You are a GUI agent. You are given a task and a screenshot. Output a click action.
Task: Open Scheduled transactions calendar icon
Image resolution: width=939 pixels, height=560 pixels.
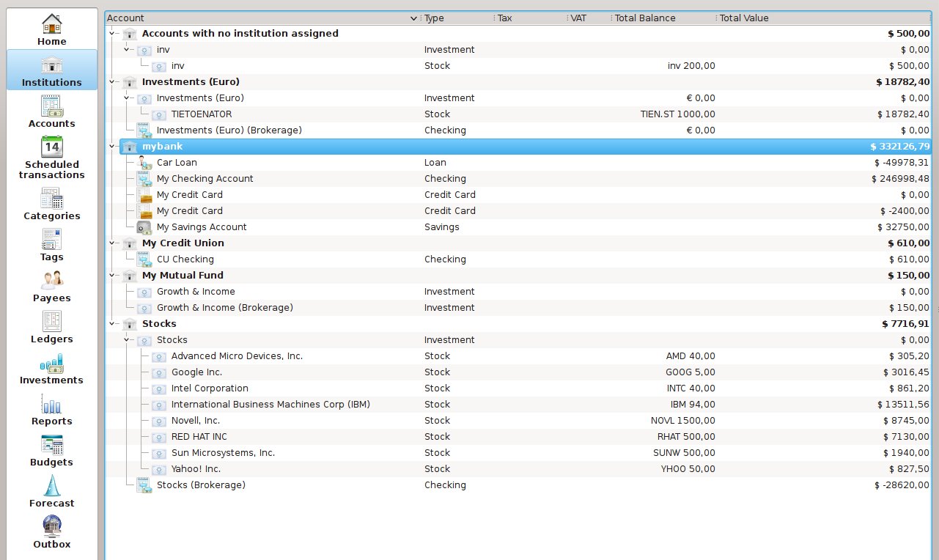tap(52, 147)
